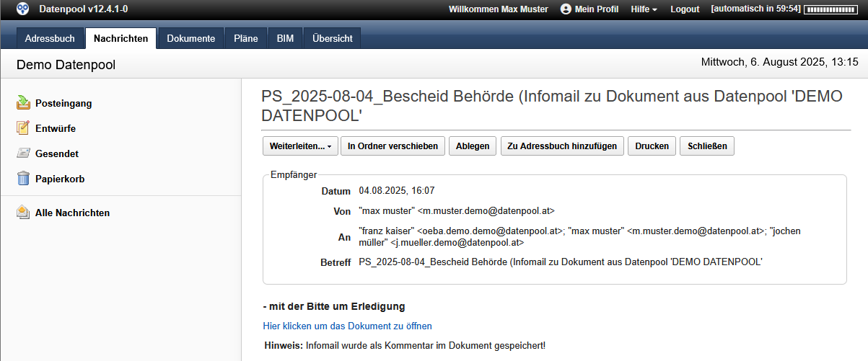
Task: Select the Nachrichten tab
Action: tap(120, 38)
